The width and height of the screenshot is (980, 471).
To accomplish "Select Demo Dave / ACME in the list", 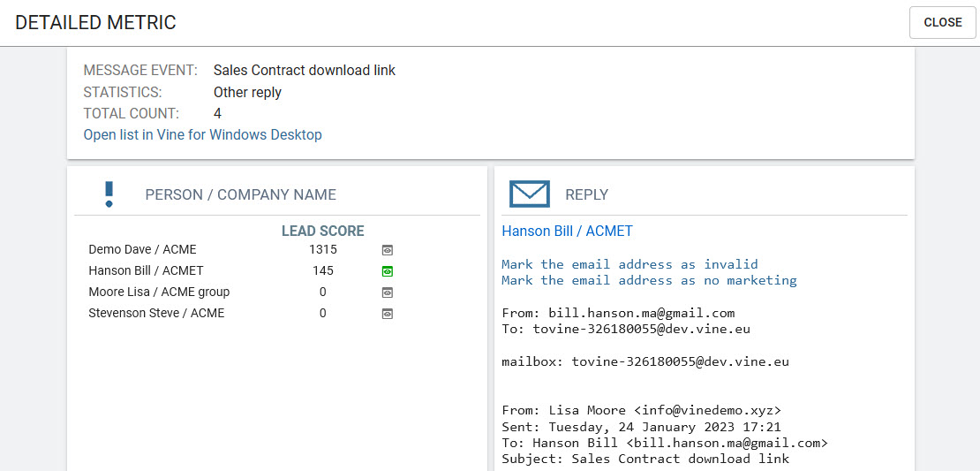I will [142, 250].
